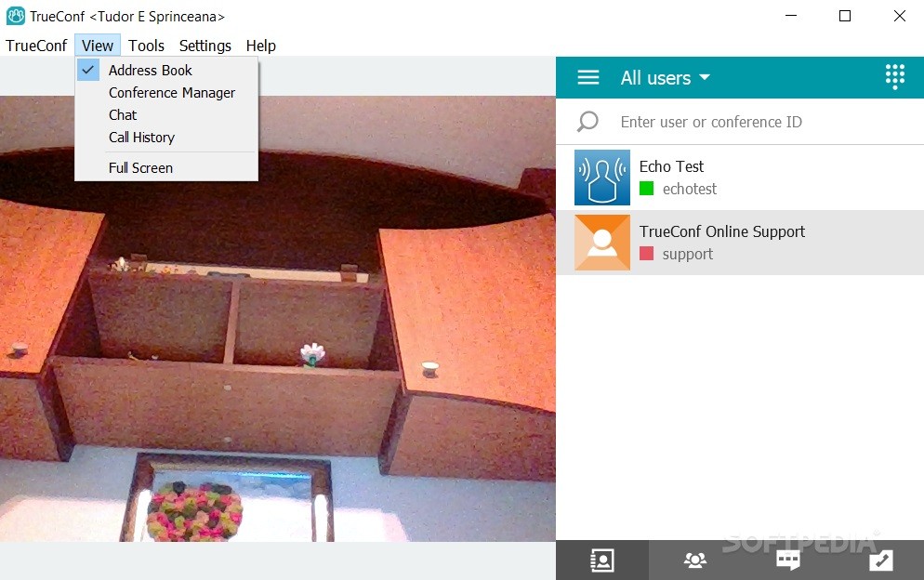Switch to address book tab icon
This screenshot has width=924, height=580.
coord(601,560)
